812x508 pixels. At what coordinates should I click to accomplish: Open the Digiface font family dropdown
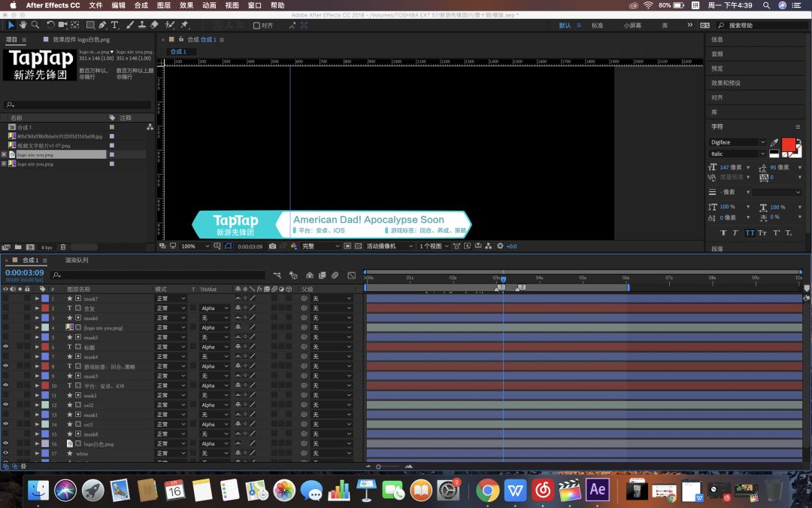click(x=737, y=141)
